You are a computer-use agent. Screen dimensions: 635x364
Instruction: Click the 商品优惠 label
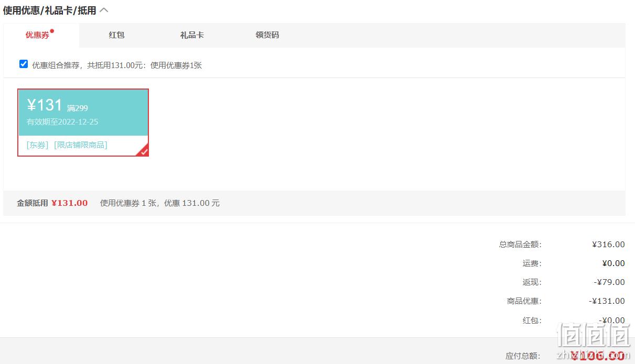[524, 301]
